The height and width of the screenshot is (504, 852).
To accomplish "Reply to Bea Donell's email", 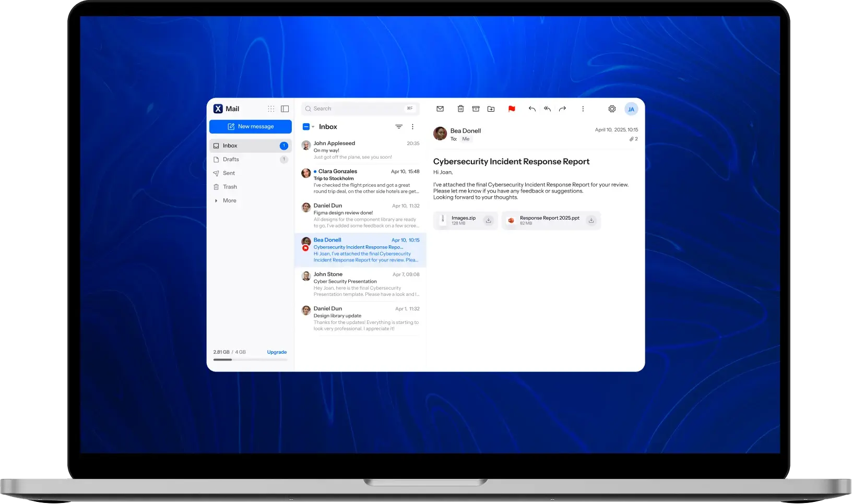I will pyautogui.click(x=532, y=109).
